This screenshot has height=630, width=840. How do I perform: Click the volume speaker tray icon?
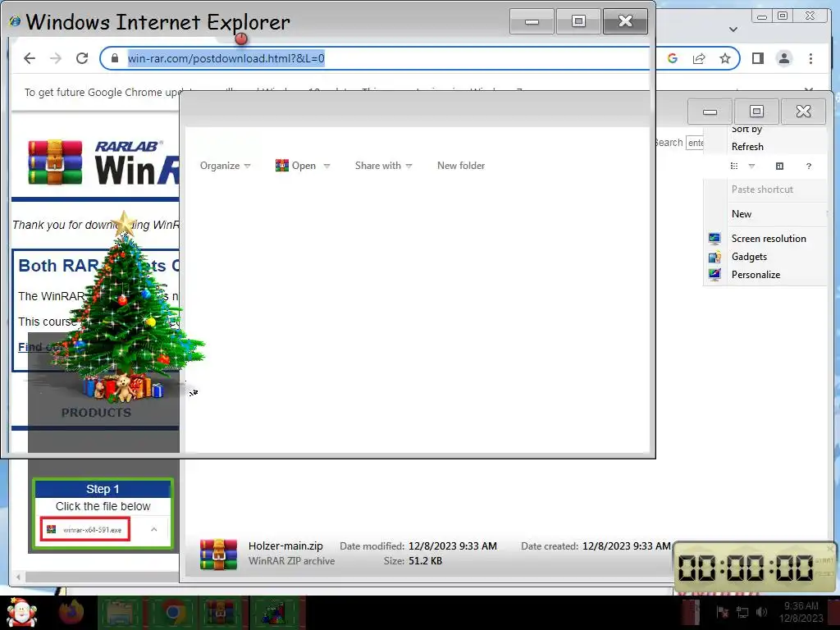pyautogui.click(x=761, y=612)
